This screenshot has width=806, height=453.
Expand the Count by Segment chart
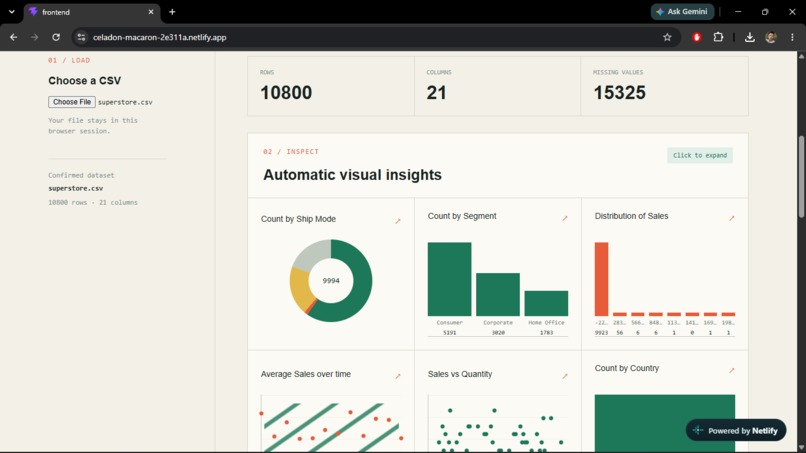(x=565, y=218)
